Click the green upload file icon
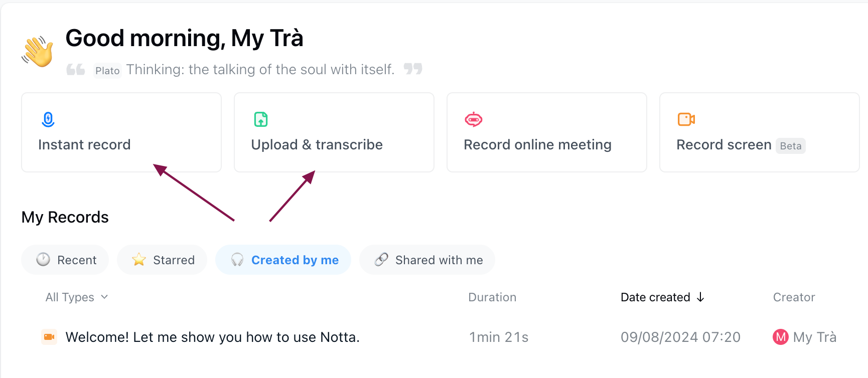 click(x=261, y=119)
